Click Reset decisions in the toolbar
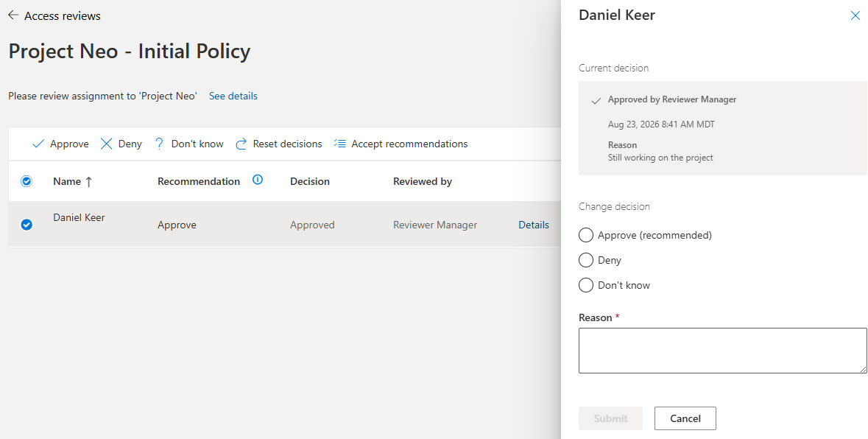This screenshot has width=868, height=439. pos(278,144)
